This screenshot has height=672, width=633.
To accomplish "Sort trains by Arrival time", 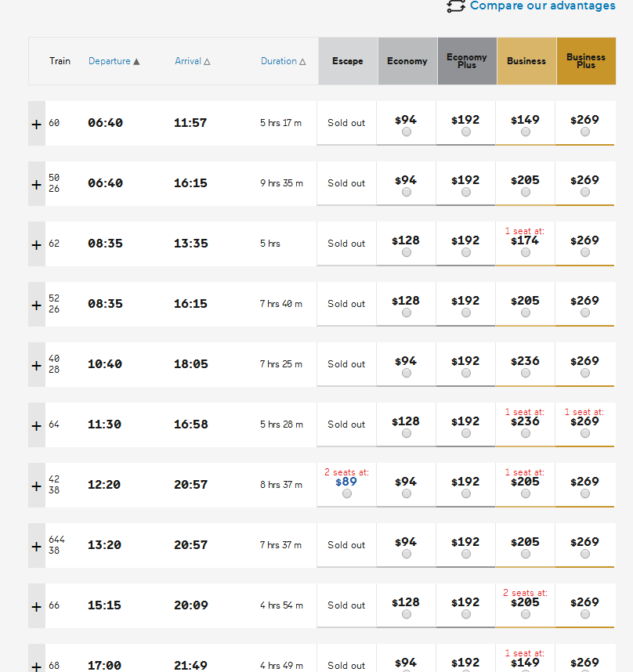I will pos(192,61).
